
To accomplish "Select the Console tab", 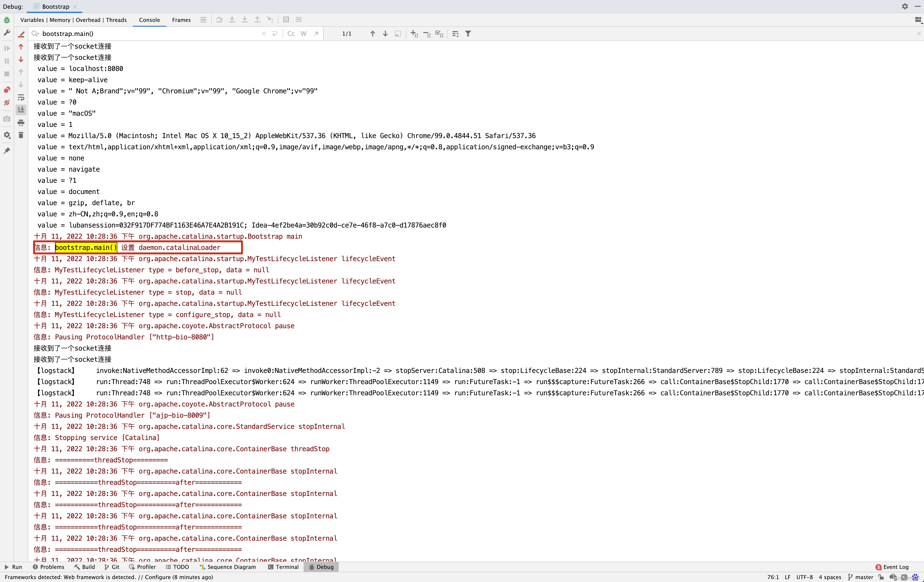I will pyautogui.click(x=149, y=20).
